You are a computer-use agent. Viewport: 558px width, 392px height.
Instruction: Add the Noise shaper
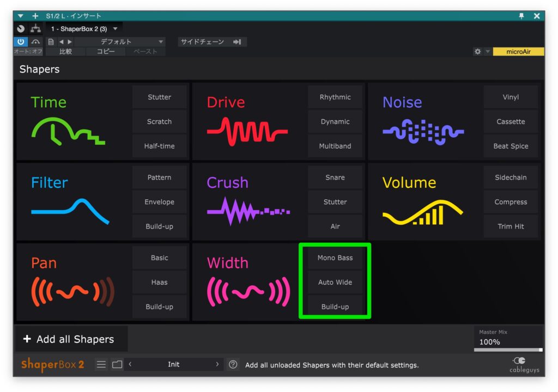tap(424, 121)
